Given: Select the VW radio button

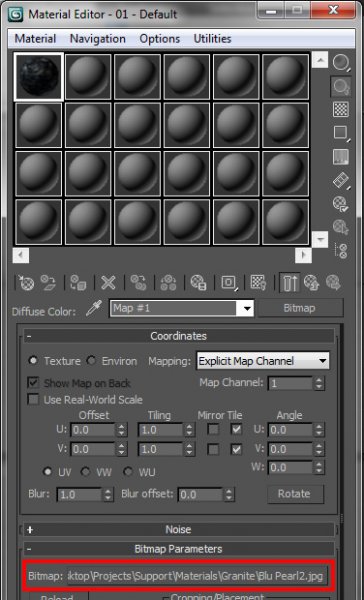Looking at the screenshot, I should (85, 472).
